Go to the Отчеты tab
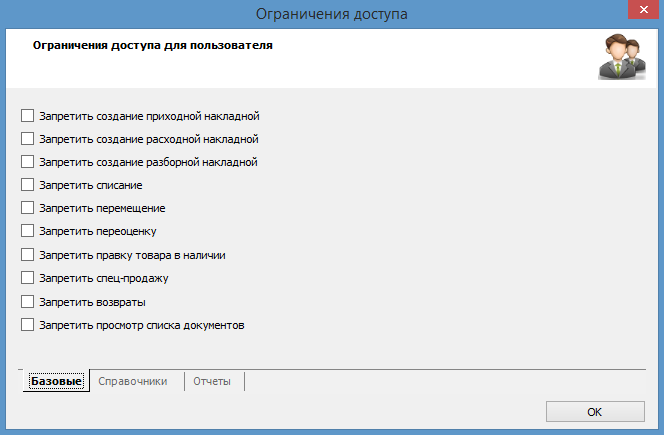This screenshot has width=664, height=435. [x=211, y=382]
